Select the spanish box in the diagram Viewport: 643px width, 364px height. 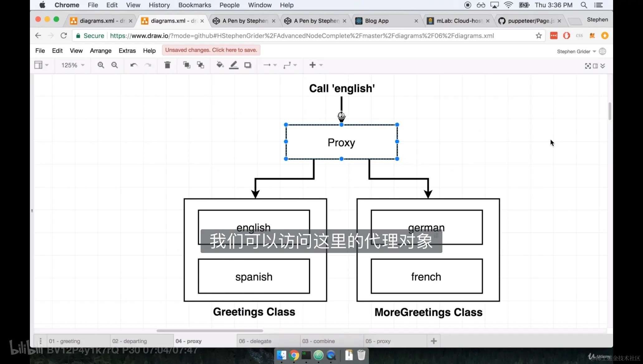click(x=254, y=276)
